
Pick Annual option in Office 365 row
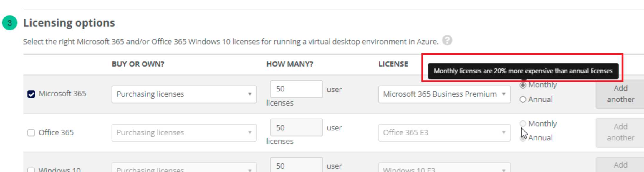pyautogui.click(x=523, y=138)
